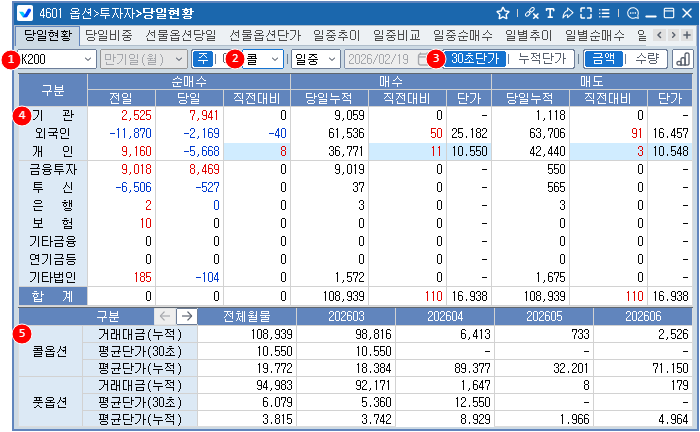700x432 pixels.
Task: Click the chat help bubble icon
Action: (630, 13)
